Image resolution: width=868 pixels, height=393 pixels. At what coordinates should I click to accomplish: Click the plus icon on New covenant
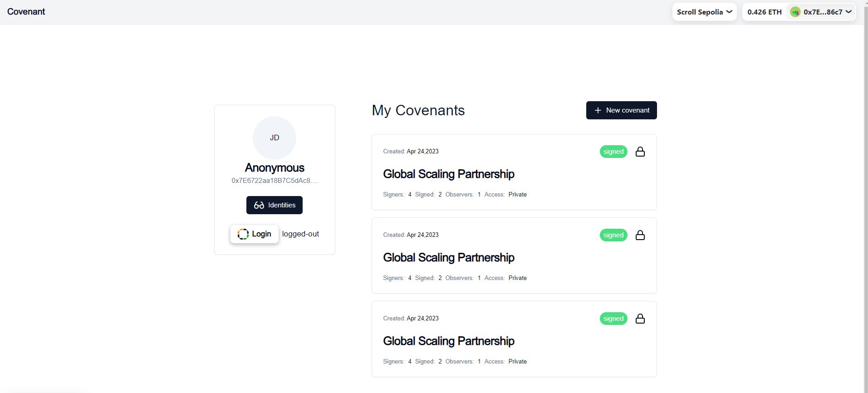[598, 110]
